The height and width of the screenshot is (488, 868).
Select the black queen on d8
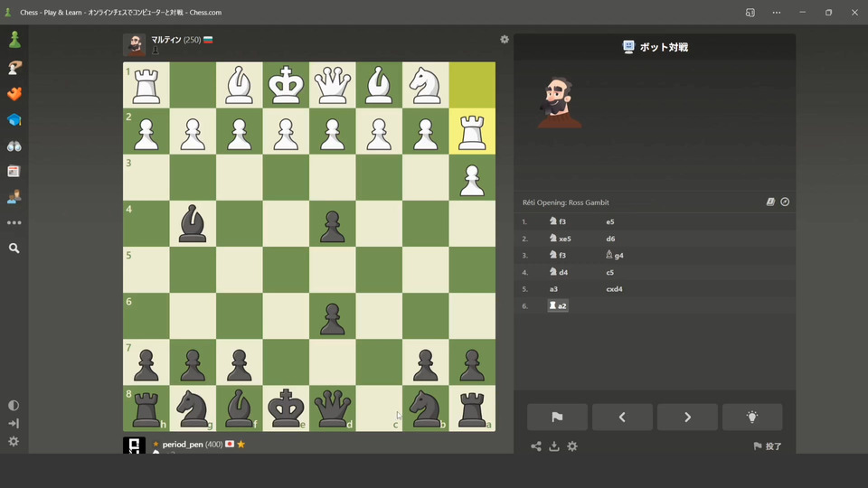[333, 408]
